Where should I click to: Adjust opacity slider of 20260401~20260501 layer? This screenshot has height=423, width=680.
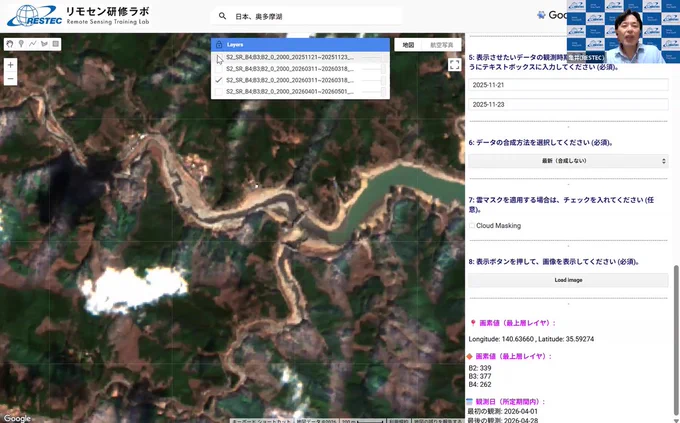[x=373, y=92]
